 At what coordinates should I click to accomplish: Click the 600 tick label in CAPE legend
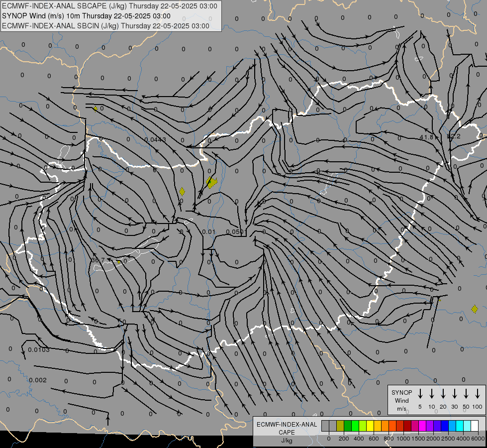pyautogui.click(x=374, y=439)
